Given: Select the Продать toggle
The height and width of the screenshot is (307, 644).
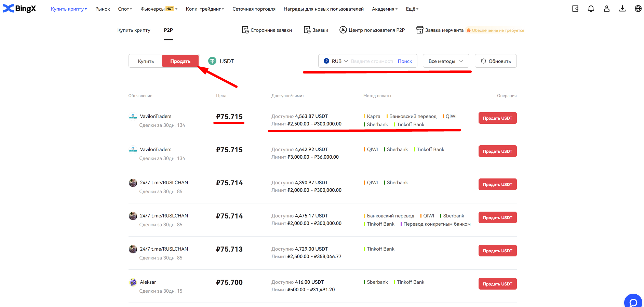Looking at the screenshot, I should [x=180, y=61].
